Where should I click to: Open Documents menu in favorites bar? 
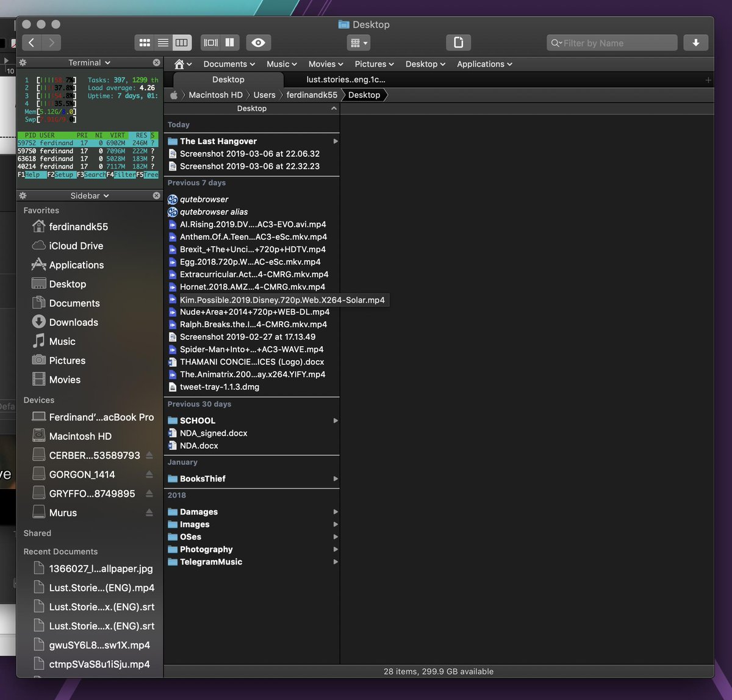[x=229, y=64]
